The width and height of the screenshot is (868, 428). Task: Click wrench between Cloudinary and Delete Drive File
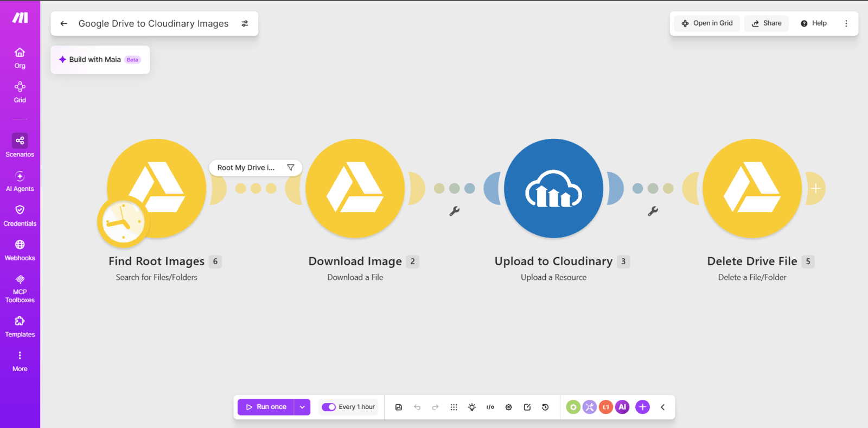[653, 211]
